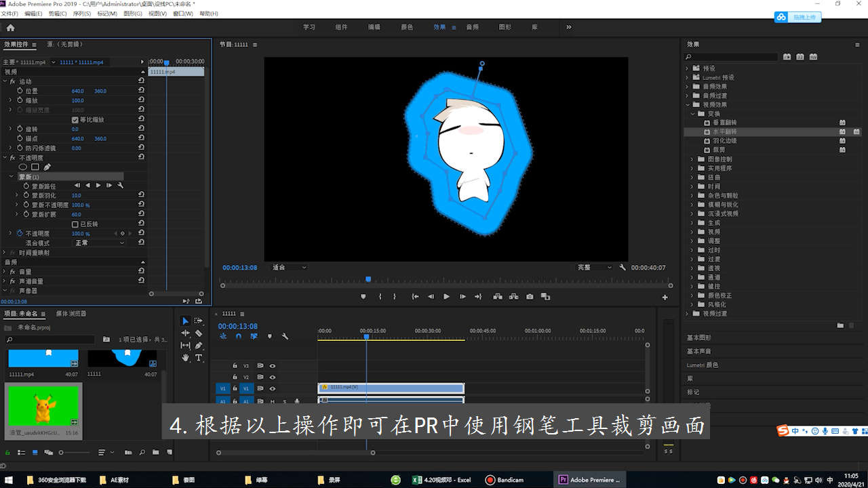This screenshot has height=488, width=868.
Task: Expand the Presets folder in Effects
Action: tap(687, 68)
